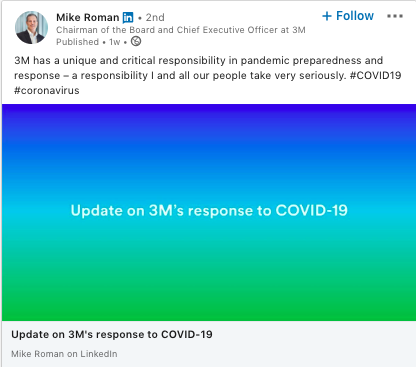Click the '3M' company name in the headline
Image resolution: width=416 pixels, height=367 pixels.
click(x=299, y=30)
